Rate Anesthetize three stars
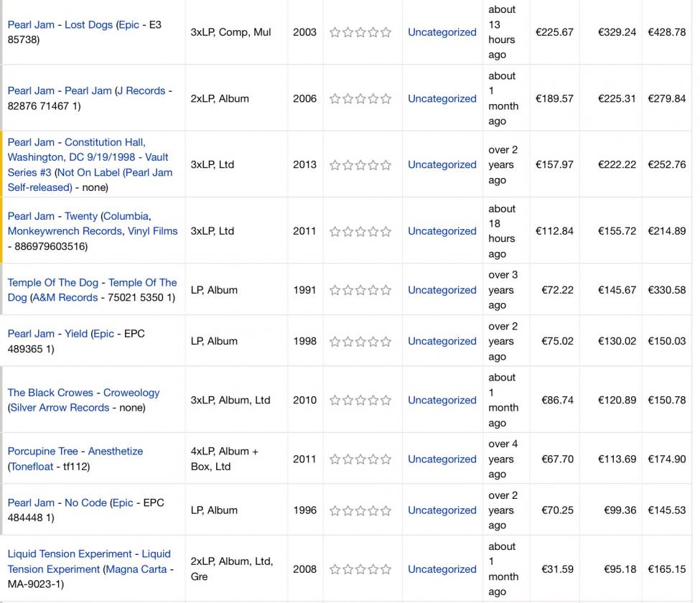Screen dimensions: 700x603 coord(360,459)
